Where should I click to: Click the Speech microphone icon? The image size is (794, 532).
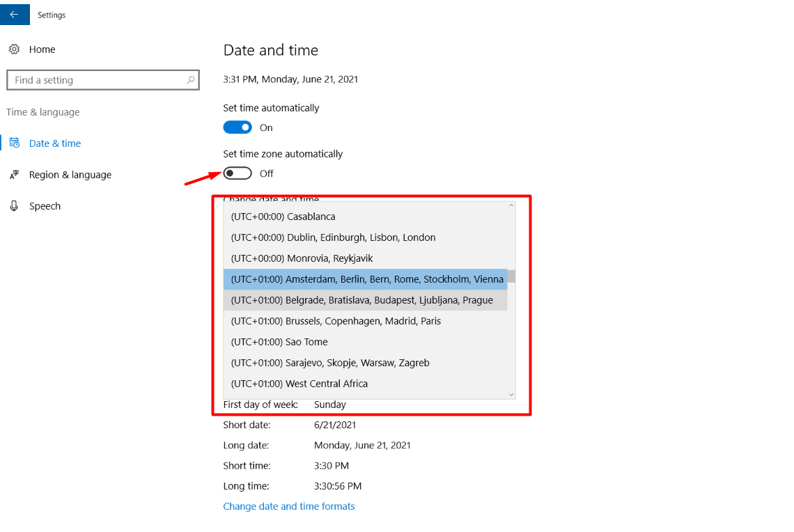point(14,206)
